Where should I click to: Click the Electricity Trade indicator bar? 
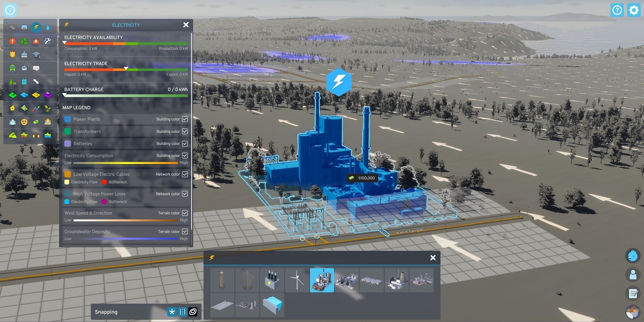[x=126, y=70]
